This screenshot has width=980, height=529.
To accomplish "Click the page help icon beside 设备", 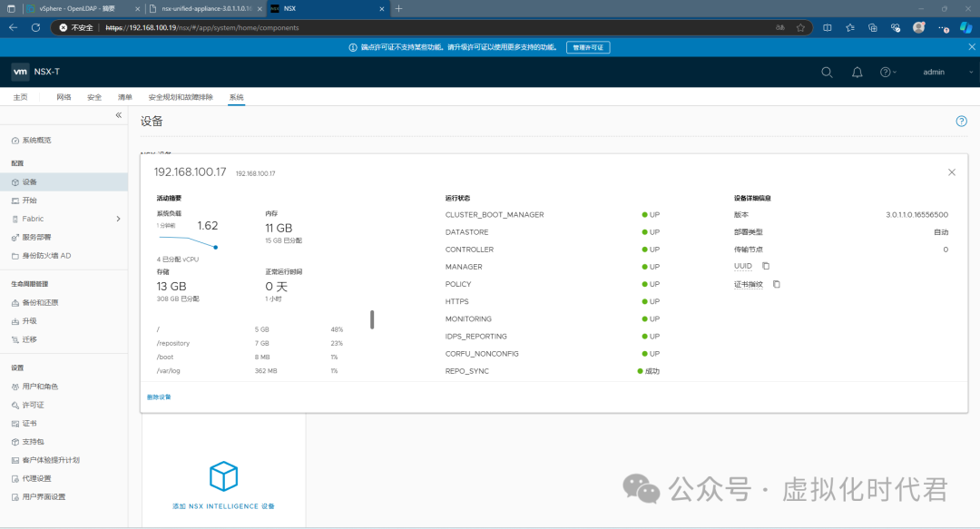I will point(961,122).
